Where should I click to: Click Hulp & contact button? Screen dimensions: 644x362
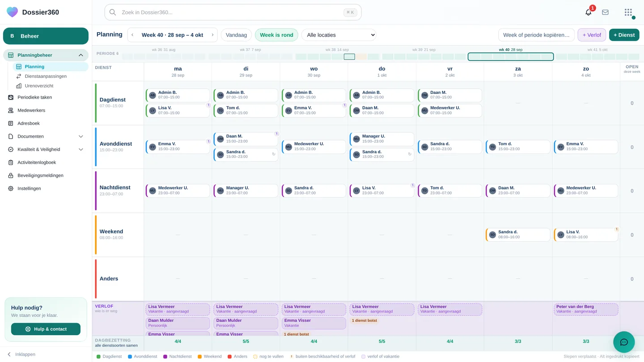(x=46, y=329)
